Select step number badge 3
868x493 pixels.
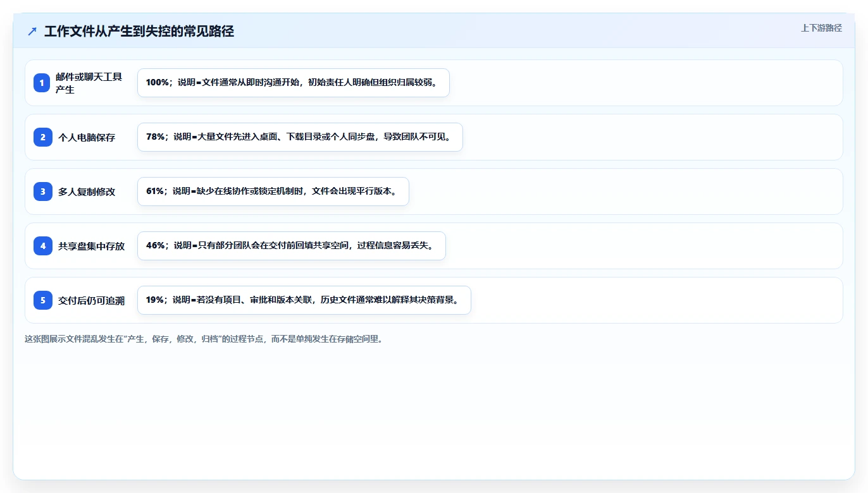42,192
